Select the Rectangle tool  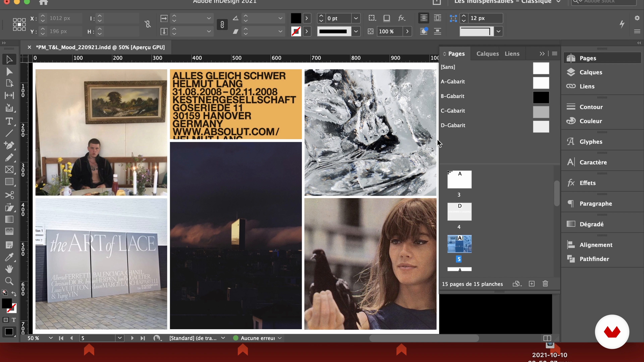(9, 182)
